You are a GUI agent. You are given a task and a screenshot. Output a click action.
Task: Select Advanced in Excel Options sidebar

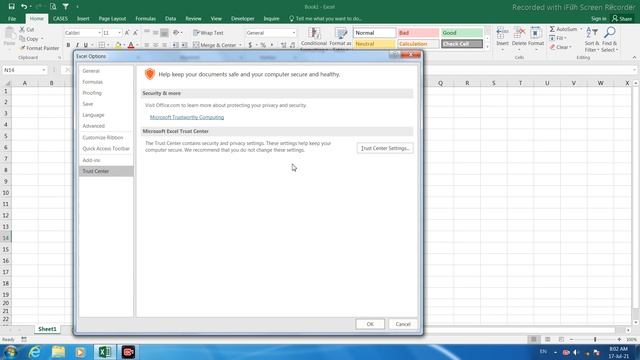(x=106, y=126)
